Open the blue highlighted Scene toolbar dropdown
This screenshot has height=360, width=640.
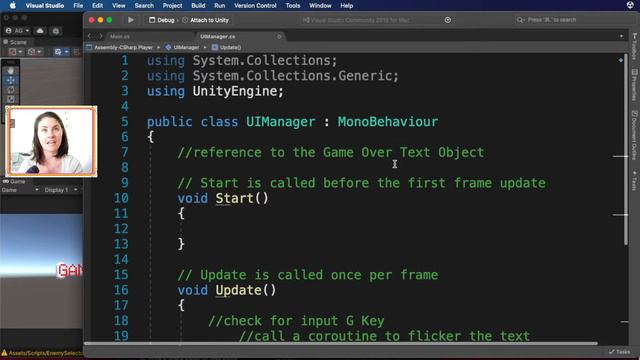pyautogui.click(x=61, y=52)
